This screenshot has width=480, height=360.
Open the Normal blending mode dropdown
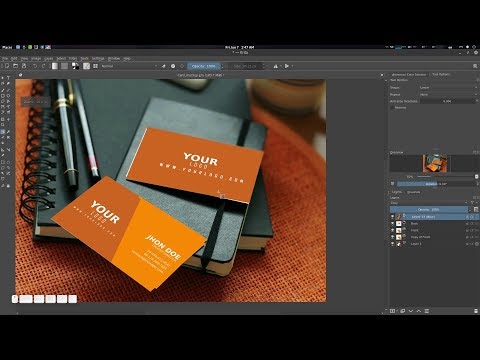click(x=129, y=66)
